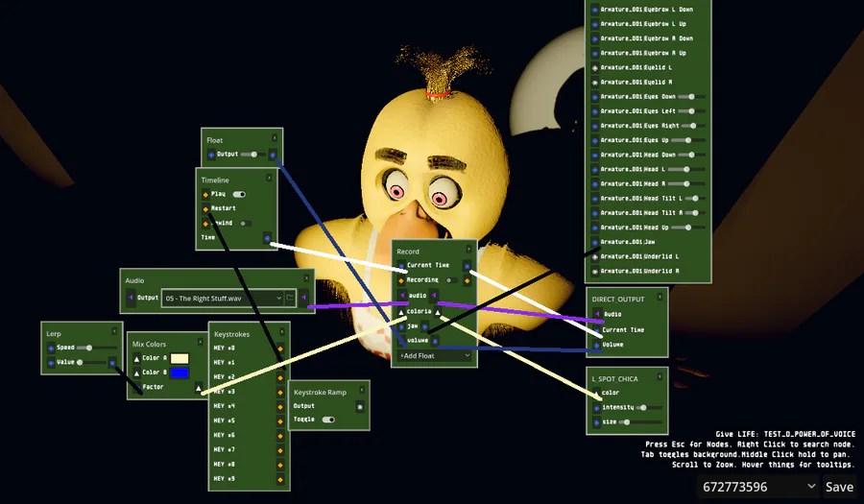Toggle the Keystroke Ramp Toggle switch
864x504 pixels.
[328, 420]
